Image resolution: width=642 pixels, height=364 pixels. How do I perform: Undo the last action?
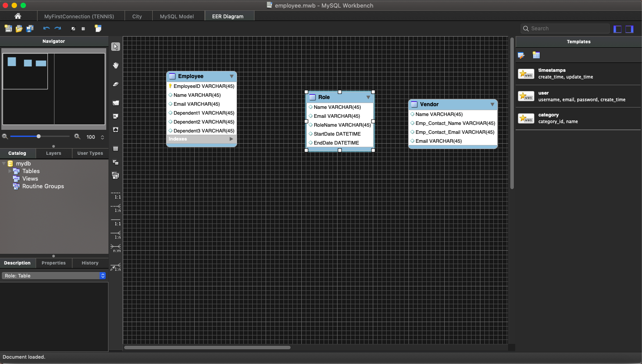click(x=46, y=29)
